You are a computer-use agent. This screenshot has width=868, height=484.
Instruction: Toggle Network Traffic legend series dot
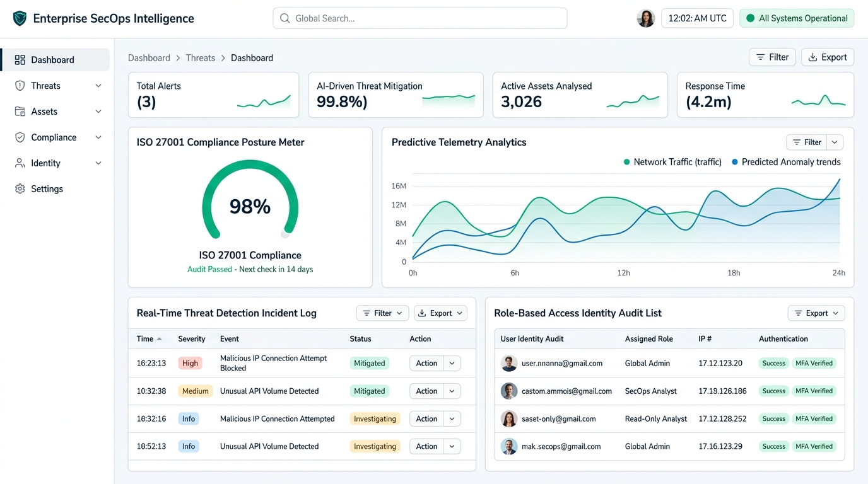coord(626,162)
